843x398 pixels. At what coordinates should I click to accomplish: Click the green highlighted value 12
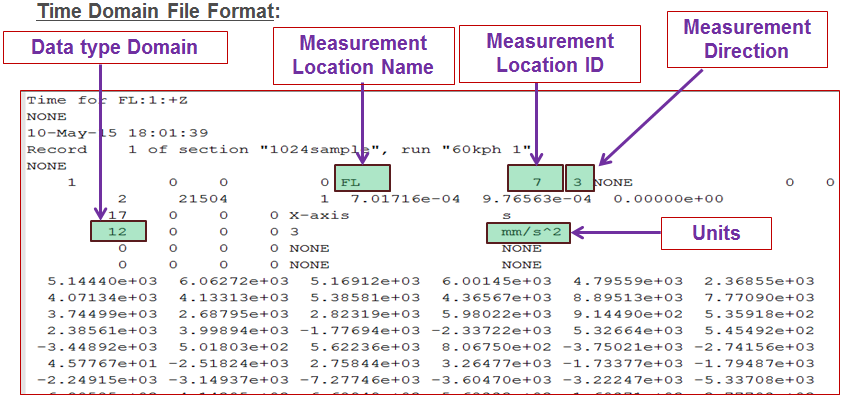point(118,231)
